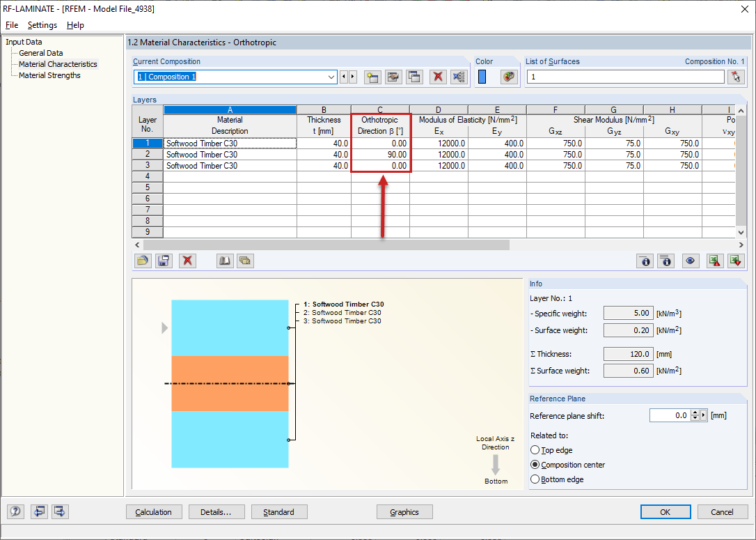756x540 pixels.
Task: Click layers table scroll left arrow
Action: click(x=137, y=245)
